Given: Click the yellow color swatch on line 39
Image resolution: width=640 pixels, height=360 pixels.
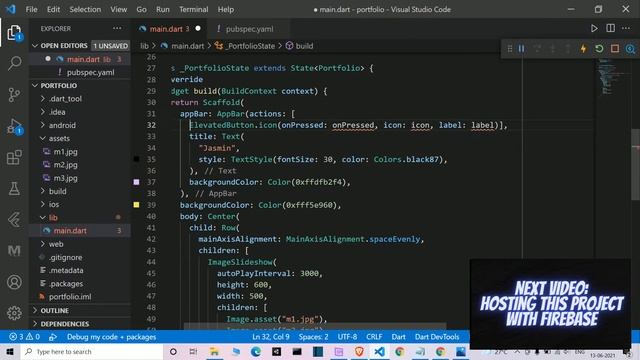Looking at the screenshot, I should [x=136, y=205].
